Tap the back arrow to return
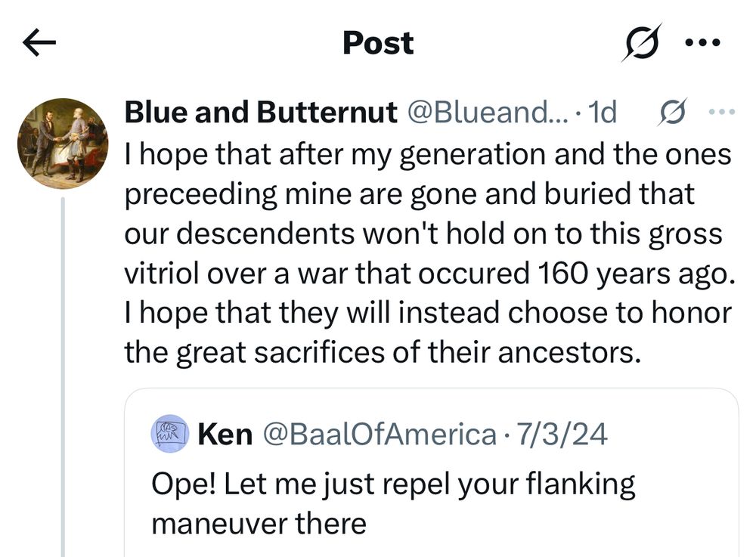The image size is (756, 557). (39, 42)
